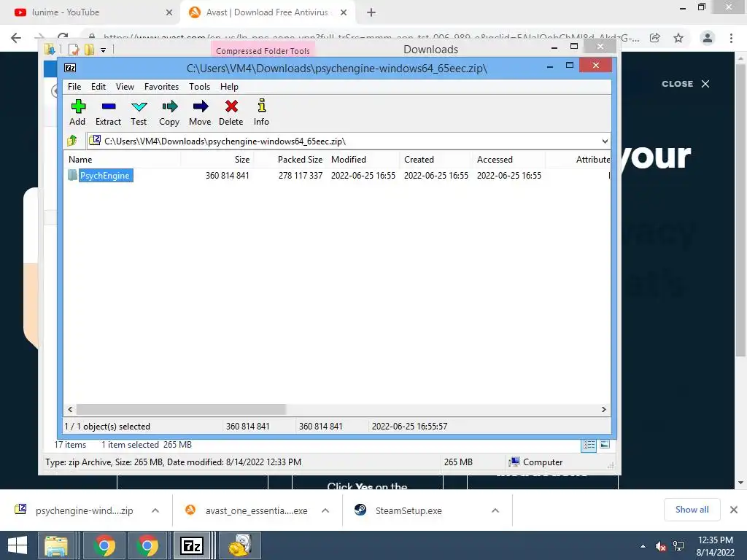Expand options for SteamSetup.exe download
Screen dimensions: 747x560
click(x=495, y=510)
